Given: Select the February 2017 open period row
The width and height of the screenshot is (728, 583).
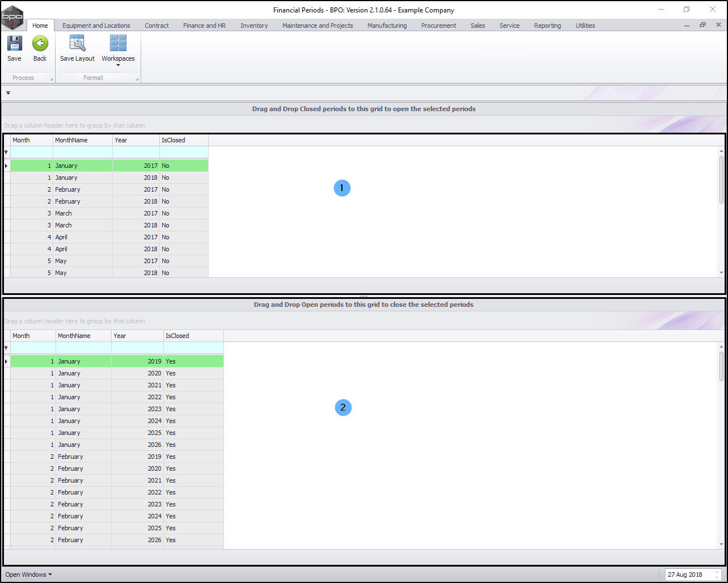Looking at the screenshot, I should 109,189.
